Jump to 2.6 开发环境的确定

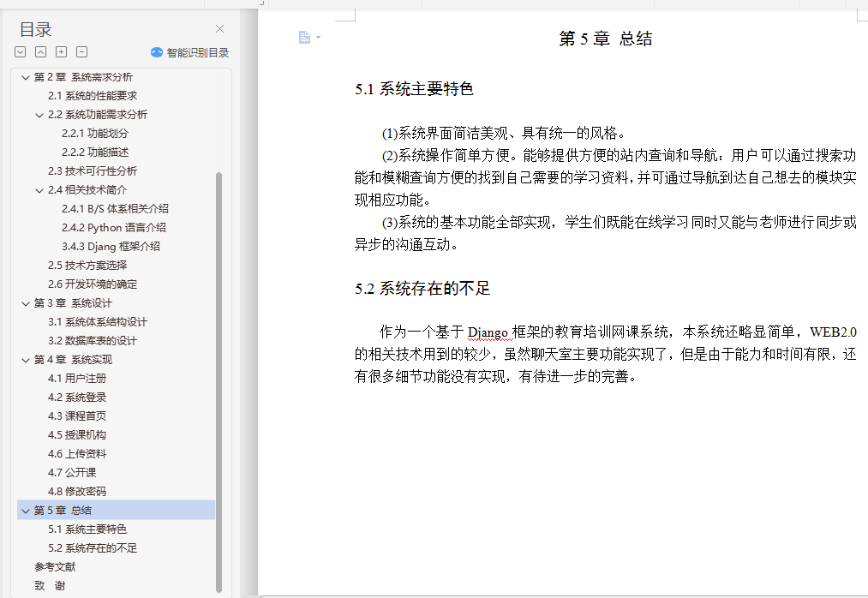point(93,284)
